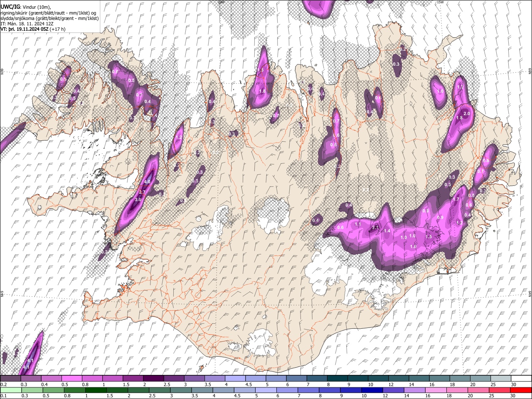Viewport: 532px width, 399px height.
Task: Choose lower legend swatch between 12 and 14
Action: 394,390
